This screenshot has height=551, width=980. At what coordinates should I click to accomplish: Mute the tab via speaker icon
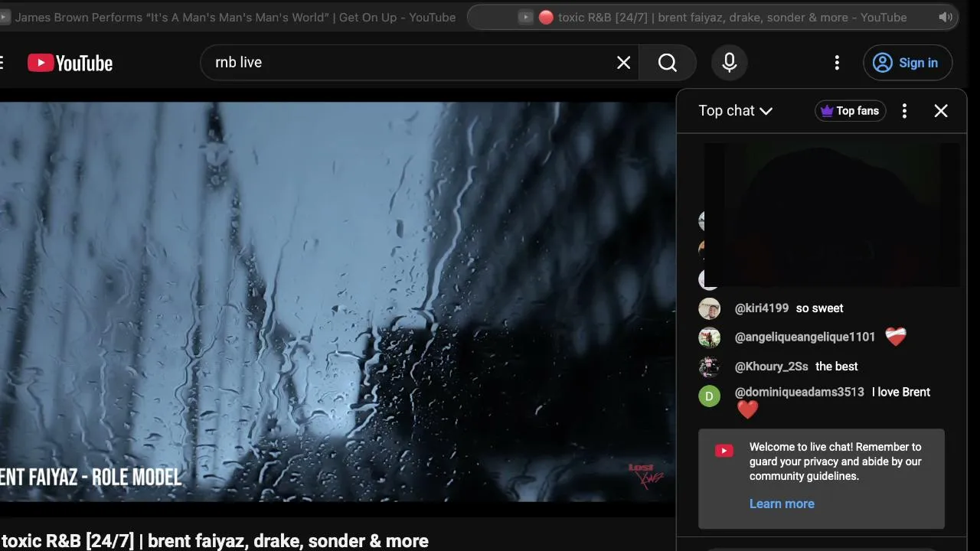(x=946, y=17)
